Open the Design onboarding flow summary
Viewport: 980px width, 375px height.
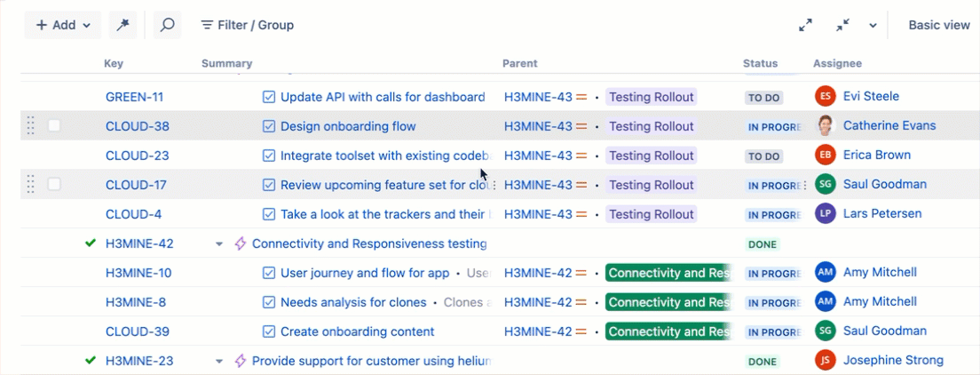pos(348,126)
